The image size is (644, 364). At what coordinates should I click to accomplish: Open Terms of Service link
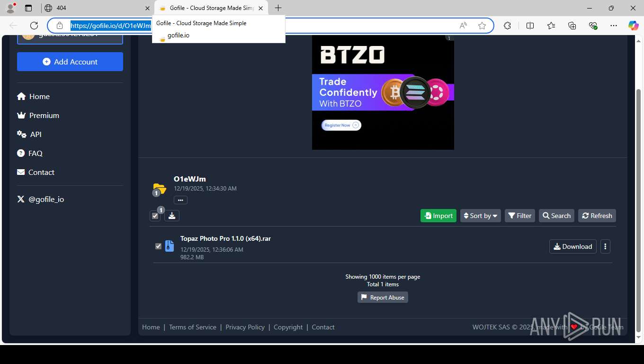tap(193, 327)
